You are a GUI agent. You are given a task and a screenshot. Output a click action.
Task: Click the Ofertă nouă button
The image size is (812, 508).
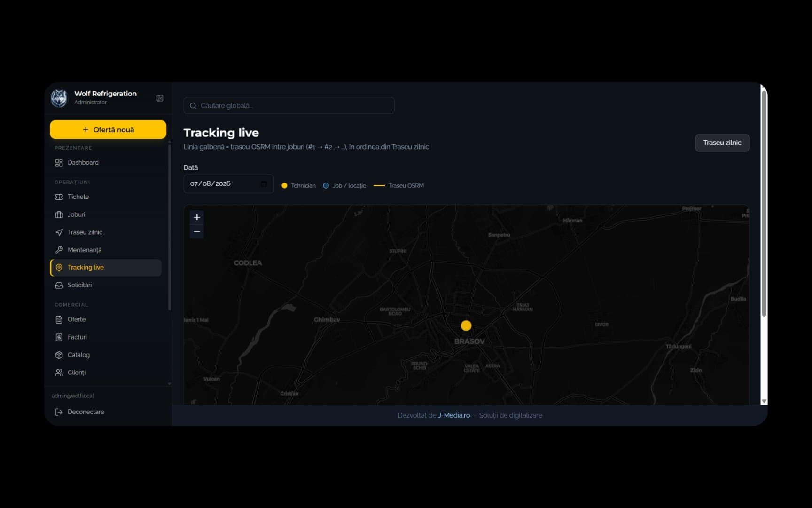pos(108,130)
